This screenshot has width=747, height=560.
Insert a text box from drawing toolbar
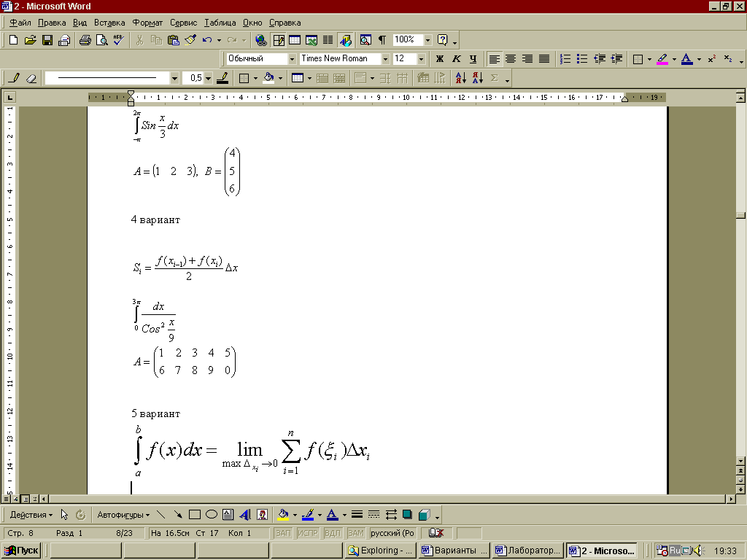click(228, 515)
